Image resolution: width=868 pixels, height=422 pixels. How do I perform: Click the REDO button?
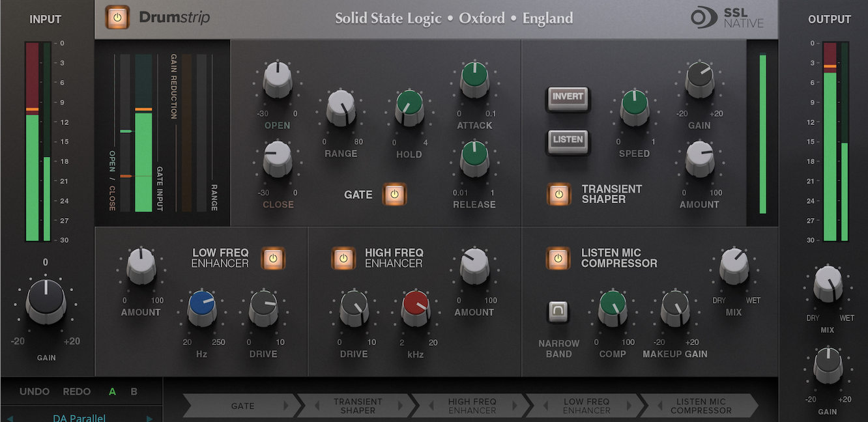click(76, 391)
